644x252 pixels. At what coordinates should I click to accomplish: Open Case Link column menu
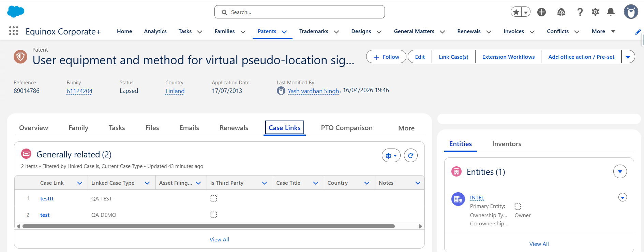(80, 183)
